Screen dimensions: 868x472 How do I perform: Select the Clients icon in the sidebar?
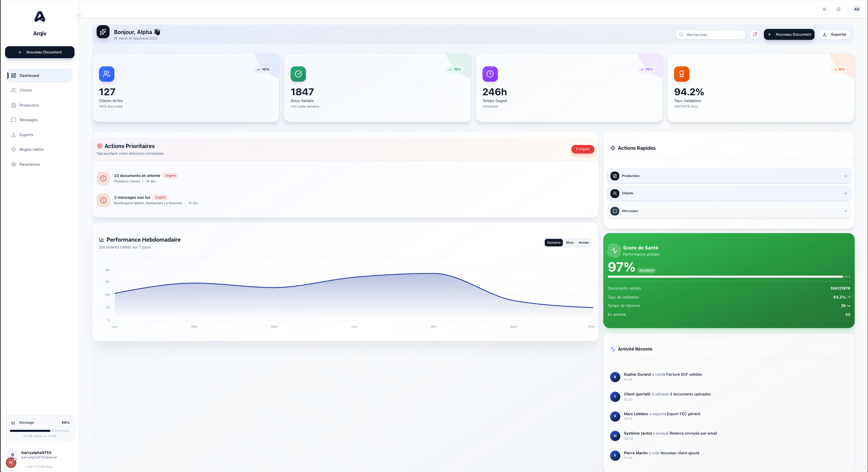[14, 90]
